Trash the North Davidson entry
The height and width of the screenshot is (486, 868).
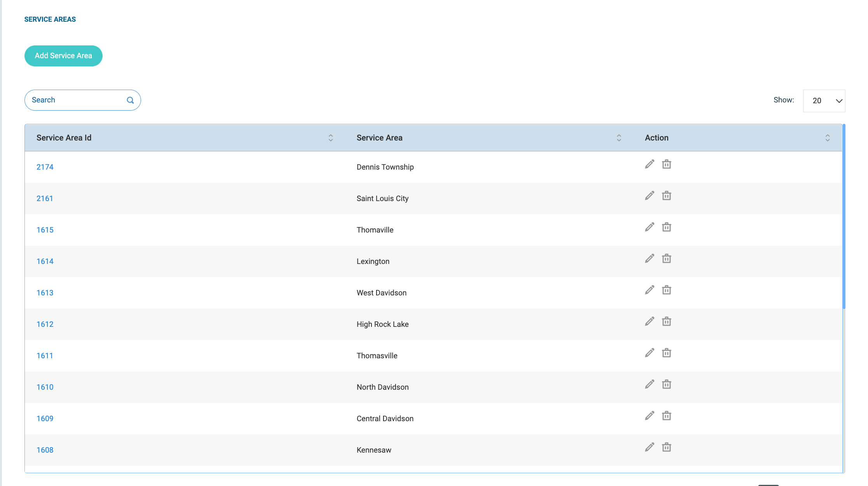[x=666, y=384]
